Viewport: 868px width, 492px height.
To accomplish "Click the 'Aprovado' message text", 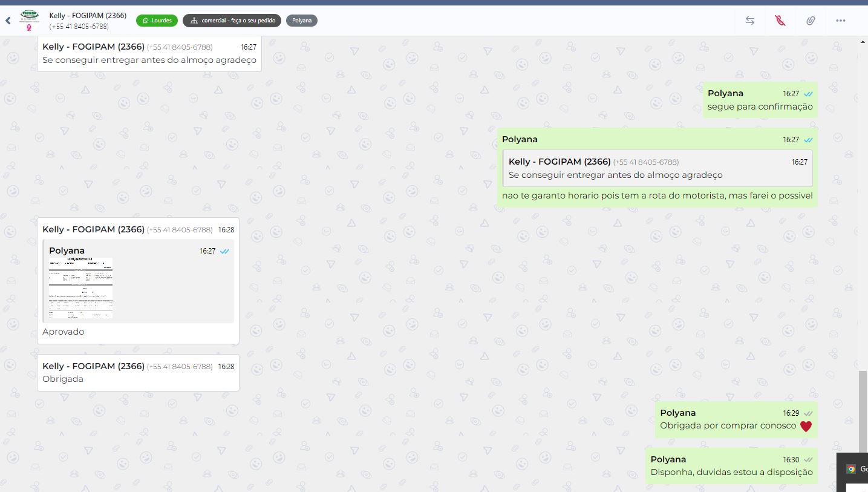I will [64, 332].
